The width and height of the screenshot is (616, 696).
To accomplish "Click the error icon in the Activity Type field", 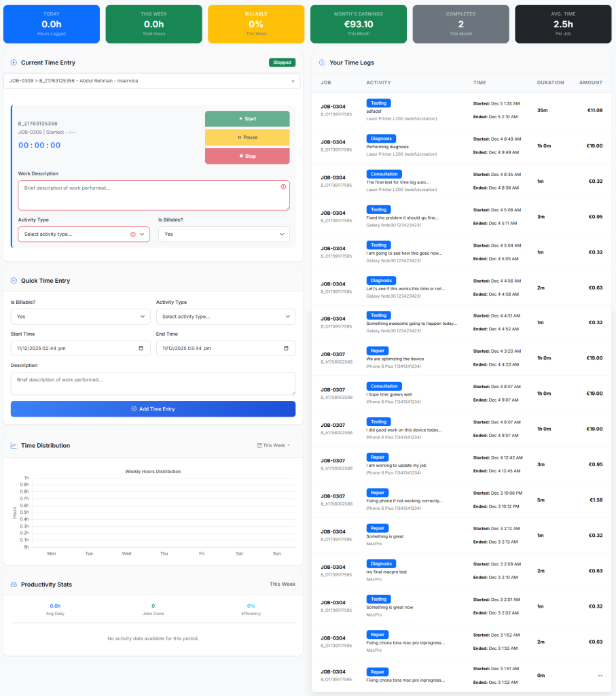I will click(x=133, y=234).
